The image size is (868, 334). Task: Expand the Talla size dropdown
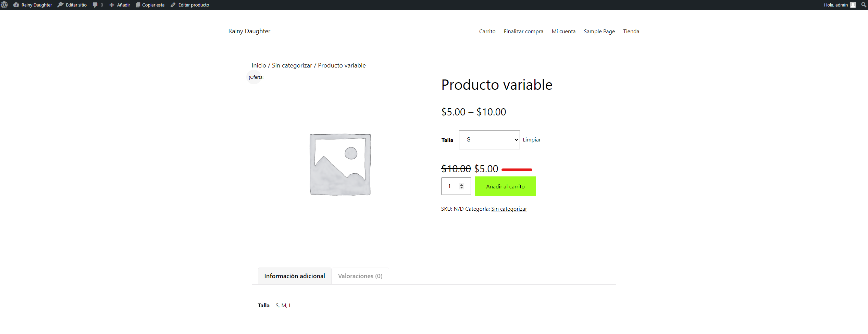coord(489,140)
